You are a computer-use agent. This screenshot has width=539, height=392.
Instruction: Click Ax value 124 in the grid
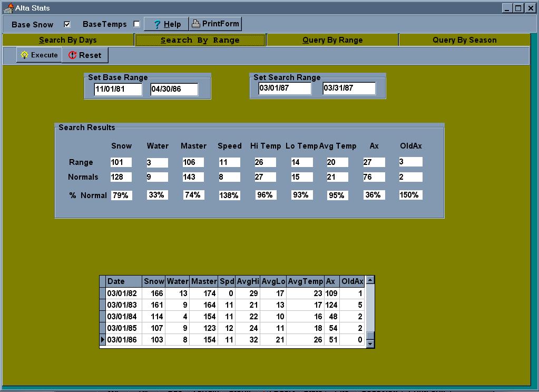(x=332, y=305)
